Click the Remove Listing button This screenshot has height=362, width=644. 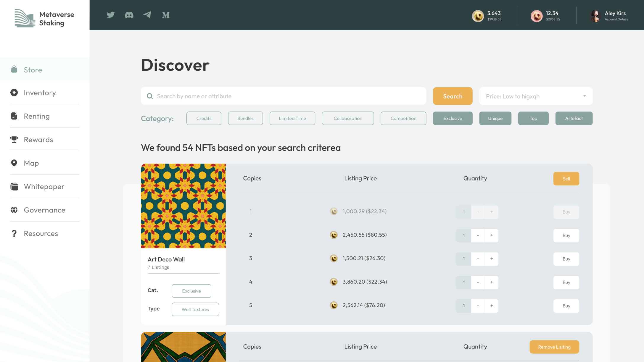(554, 347)
